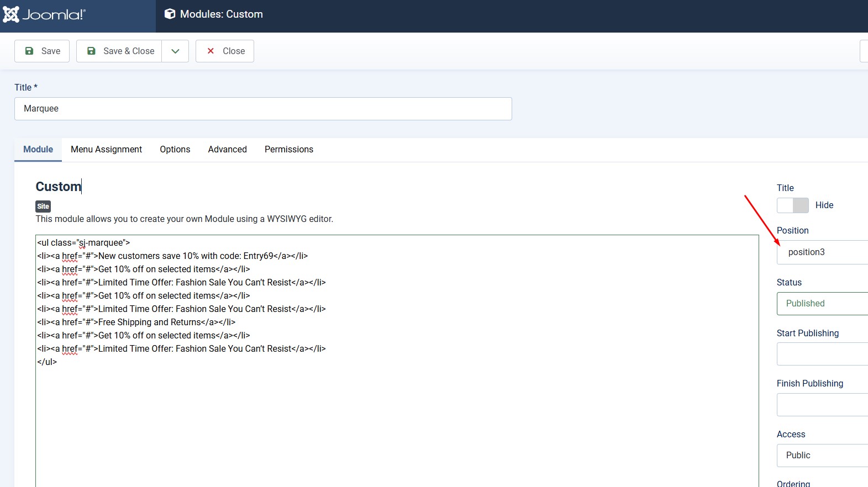868x487 pixels.
Task: Click inside the HTML code editor area
Action: click(397, 414)
